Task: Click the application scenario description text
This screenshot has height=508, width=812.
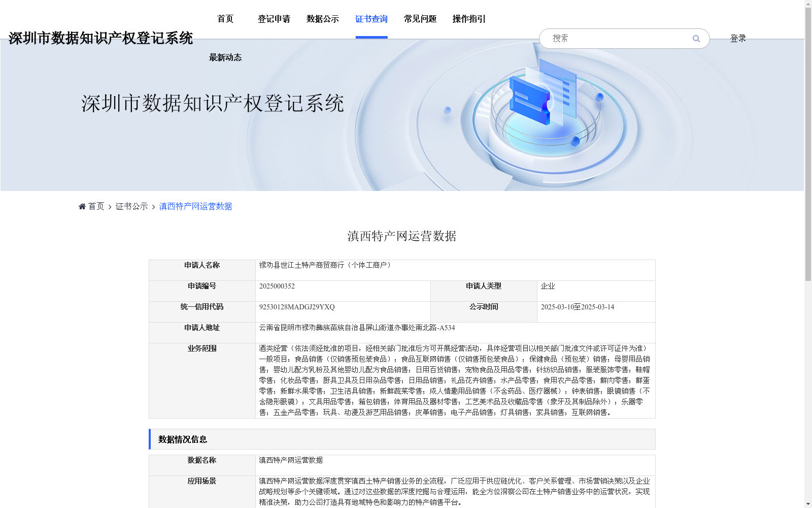Action: point(455,492)
